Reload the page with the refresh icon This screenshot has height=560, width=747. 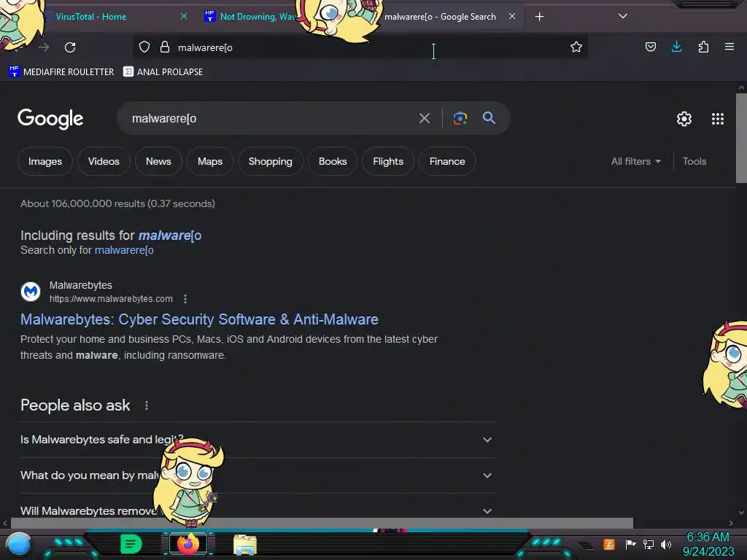[x=70, y=47]
